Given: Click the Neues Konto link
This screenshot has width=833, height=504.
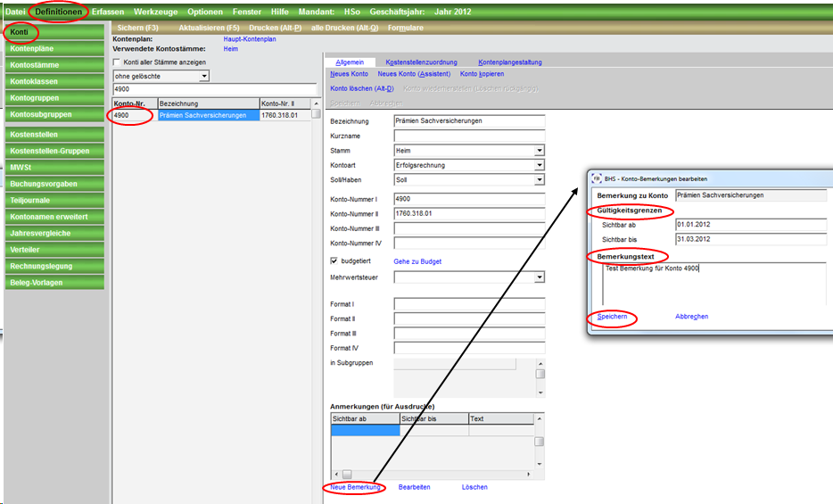Looking at the screenshot, I should (349, 74).
